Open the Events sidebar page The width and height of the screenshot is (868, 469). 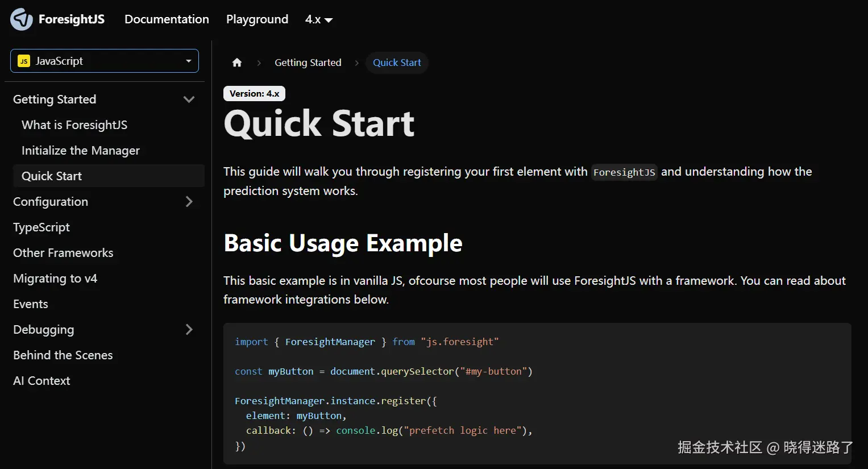(x=31, y=304)
